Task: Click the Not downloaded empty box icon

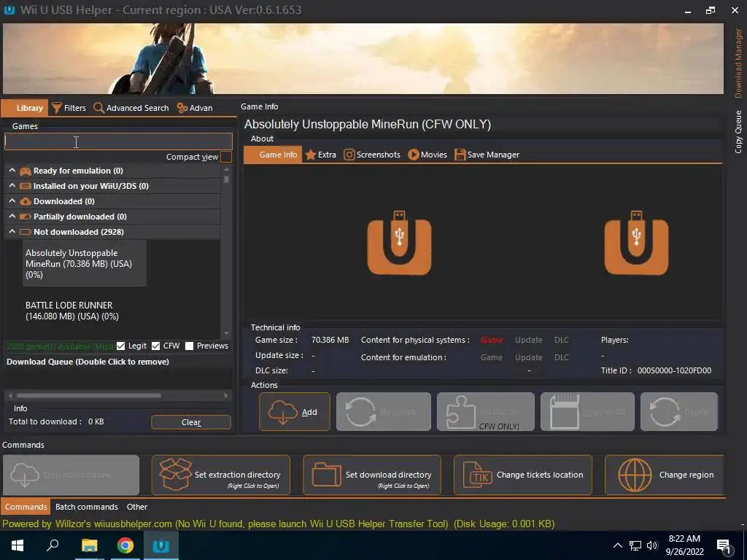Action: pos(26,232)
